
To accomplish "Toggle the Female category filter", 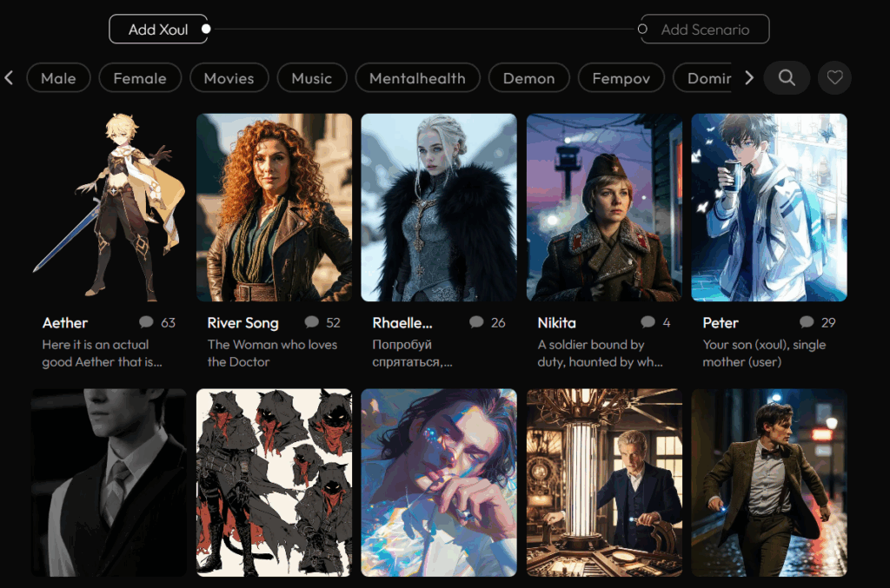I will (x=139, y=78).
